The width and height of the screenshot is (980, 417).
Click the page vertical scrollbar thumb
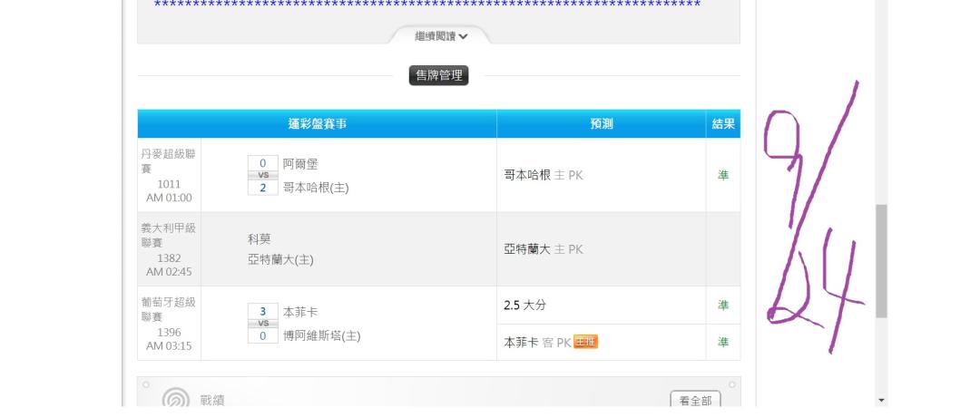coord(881,261)
